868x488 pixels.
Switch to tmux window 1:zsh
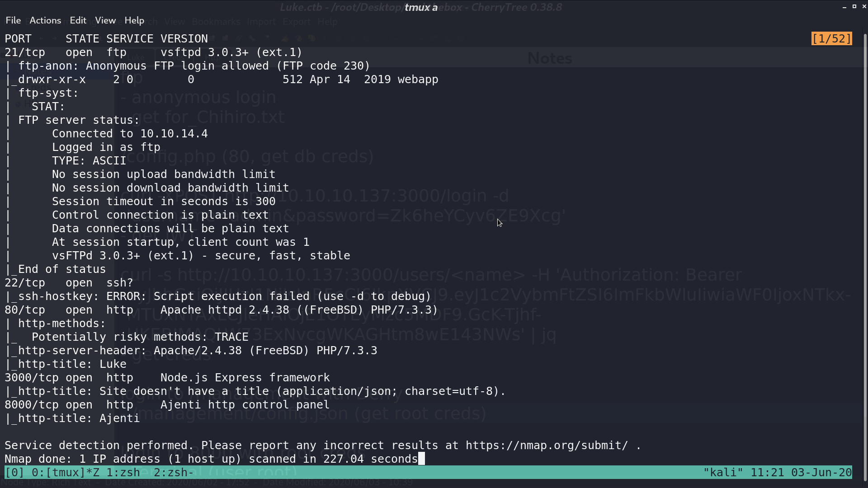123,473
